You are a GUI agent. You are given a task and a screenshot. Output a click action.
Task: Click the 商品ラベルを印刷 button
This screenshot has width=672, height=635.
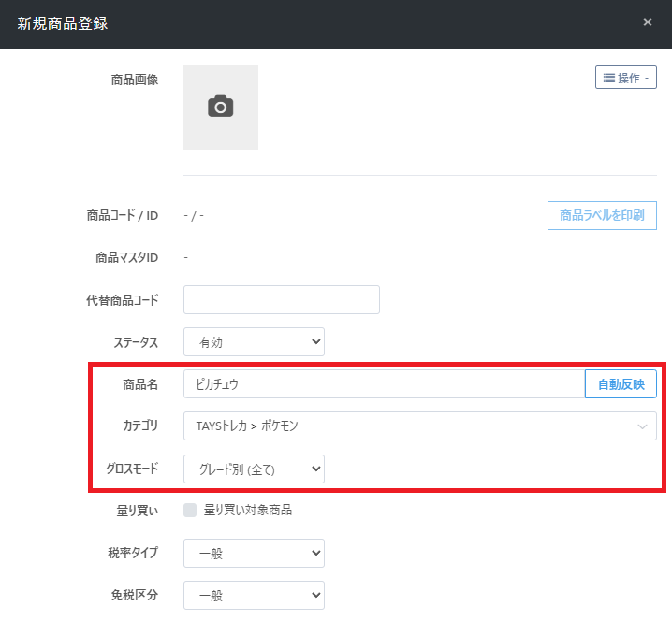[601, 215]
